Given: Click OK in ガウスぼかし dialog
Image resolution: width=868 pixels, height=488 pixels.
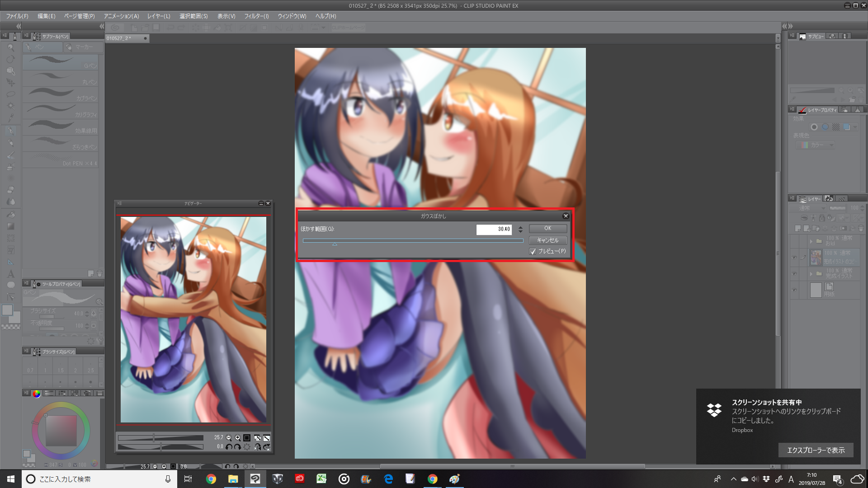Looking at the screenshot, I should point(547,229).
